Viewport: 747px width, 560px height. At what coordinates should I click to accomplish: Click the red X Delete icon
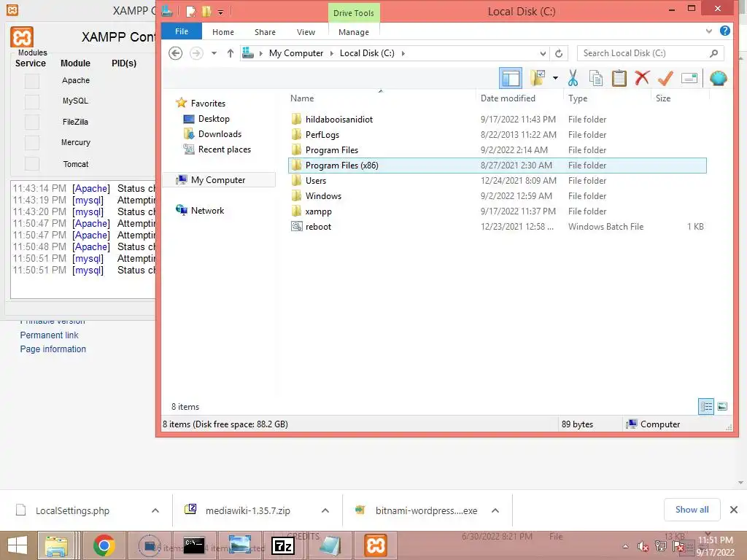(642, 77)
